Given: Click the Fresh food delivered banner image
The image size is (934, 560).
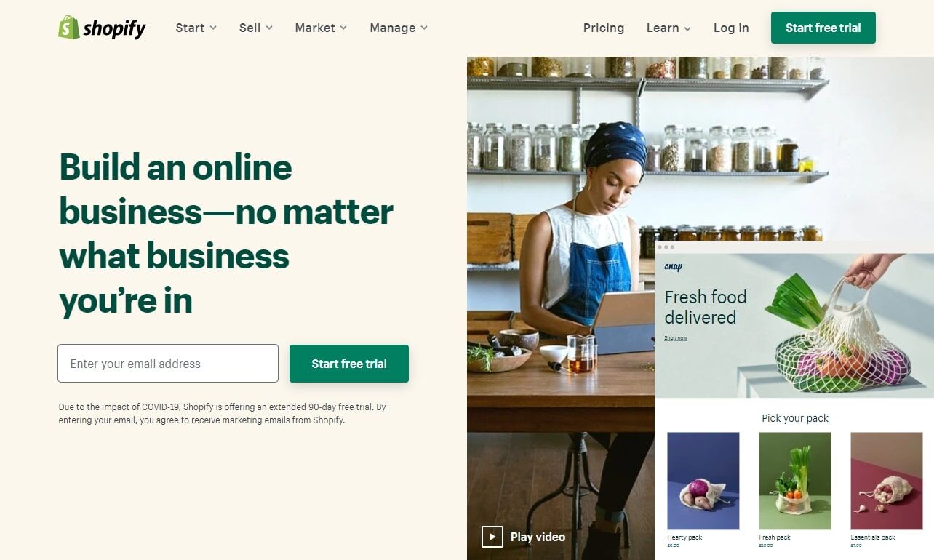Looking at the screenshot, I should pos(794,325).
